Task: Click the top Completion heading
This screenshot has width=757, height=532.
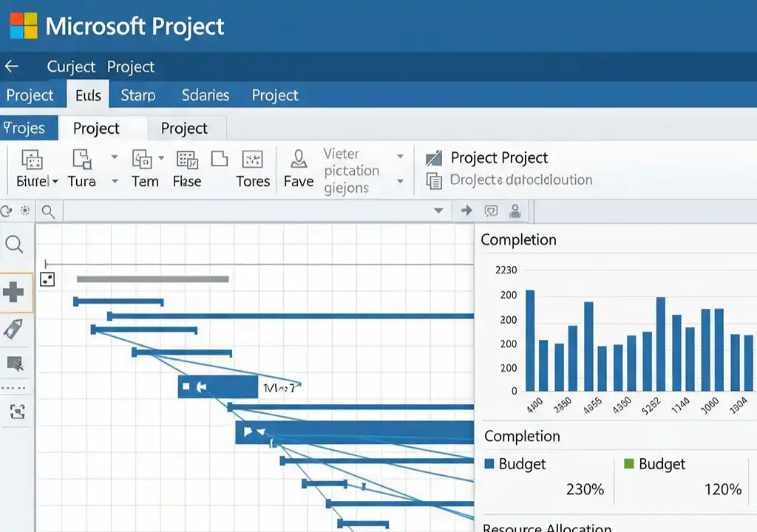Action: tap(518, 239)
